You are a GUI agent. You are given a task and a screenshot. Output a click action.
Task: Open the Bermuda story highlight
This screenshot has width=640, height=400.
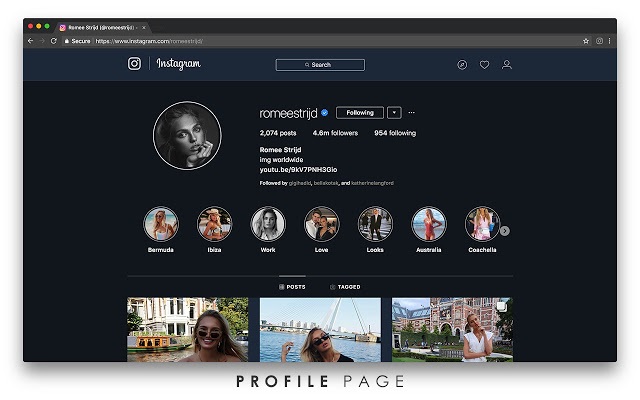click(x=161, y=224)
